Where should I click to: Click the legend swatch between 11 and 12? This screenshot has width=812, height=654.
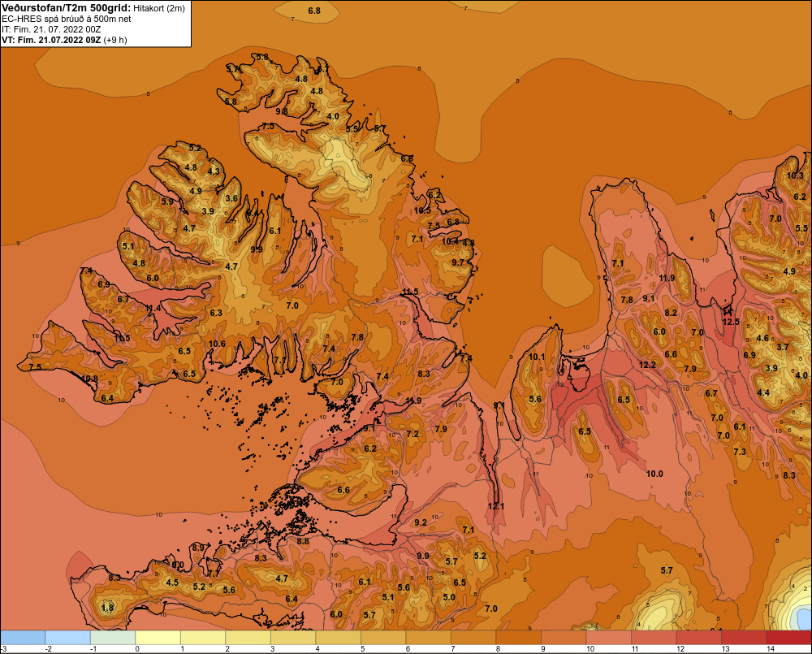click(654, 638)
